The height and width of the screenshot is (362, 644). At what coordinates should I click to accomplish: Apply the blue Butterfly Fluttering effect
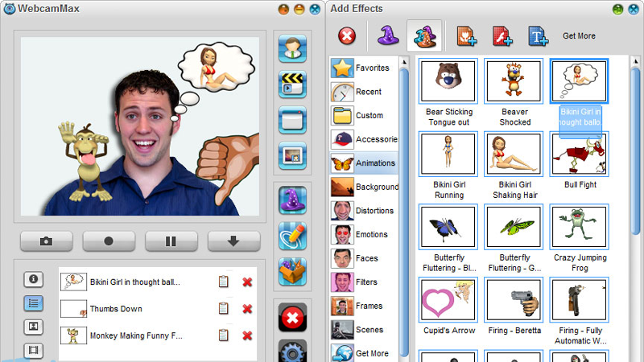tap(448, 227)
